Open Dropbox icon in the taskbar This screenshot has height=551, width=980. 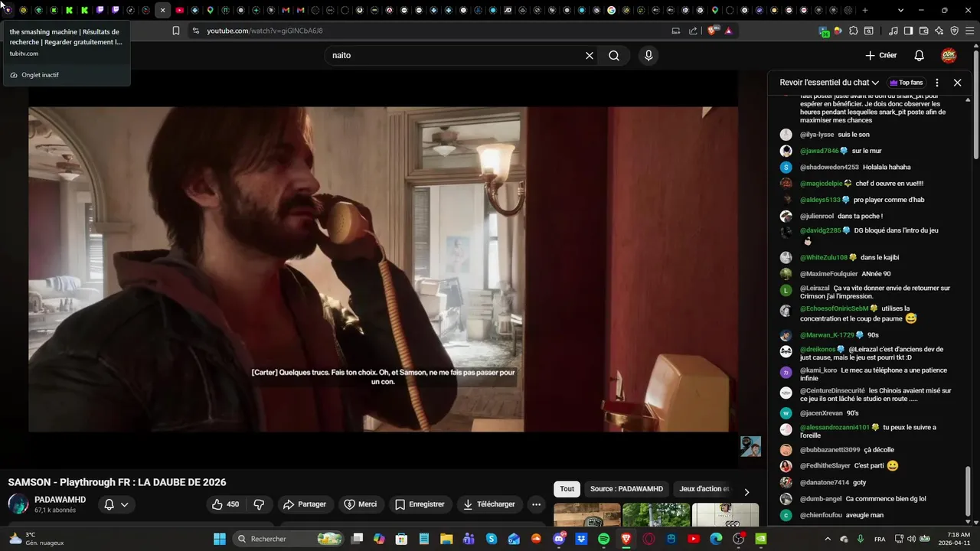[581, 539]
